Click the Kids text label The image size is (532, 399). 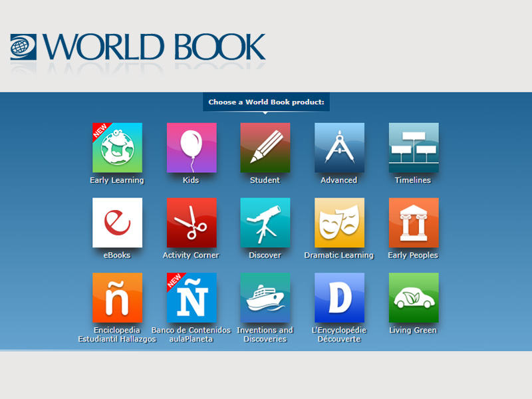coord(191,180)
